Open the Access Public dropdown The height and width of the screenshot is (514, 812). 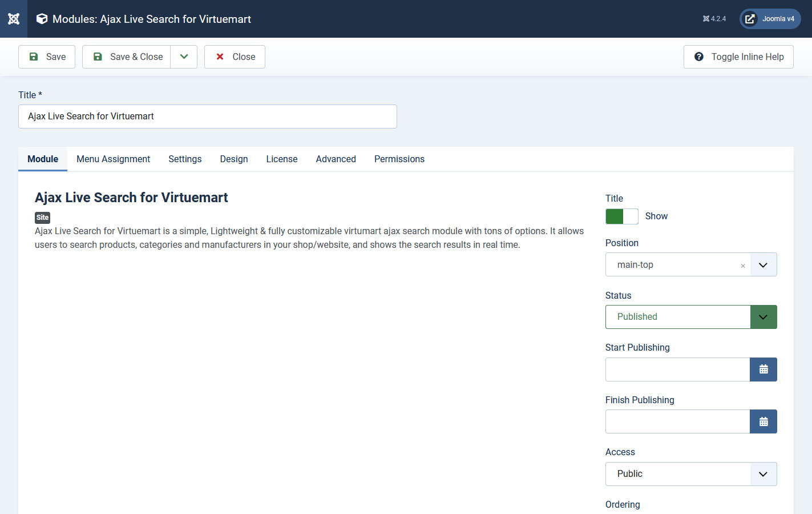tap(691, 474)
